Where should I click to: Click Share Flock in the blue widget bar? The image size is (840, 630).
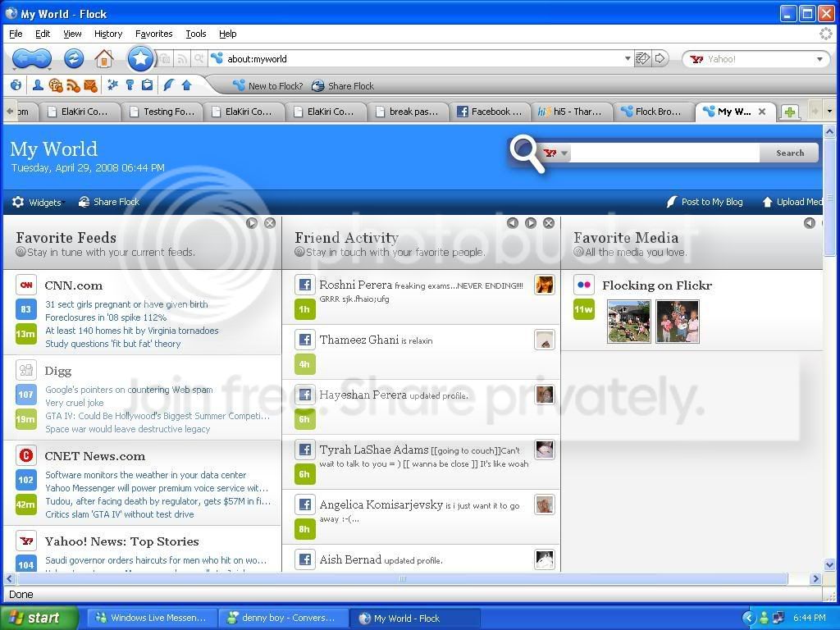click(109, 202)
